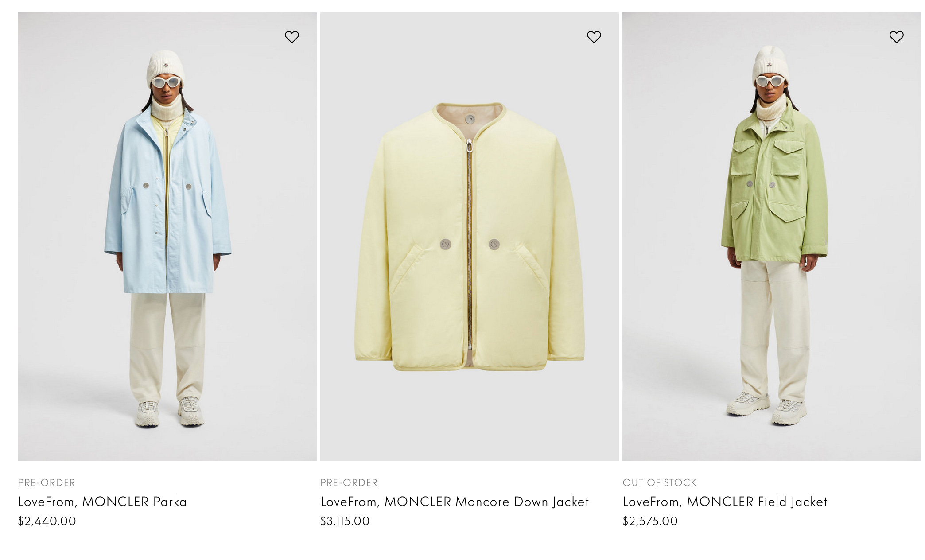This screenshot has width=925, height=560.
Task: Open the LoveFrom, MONCLER Parka title link
Action: (102, 502)
